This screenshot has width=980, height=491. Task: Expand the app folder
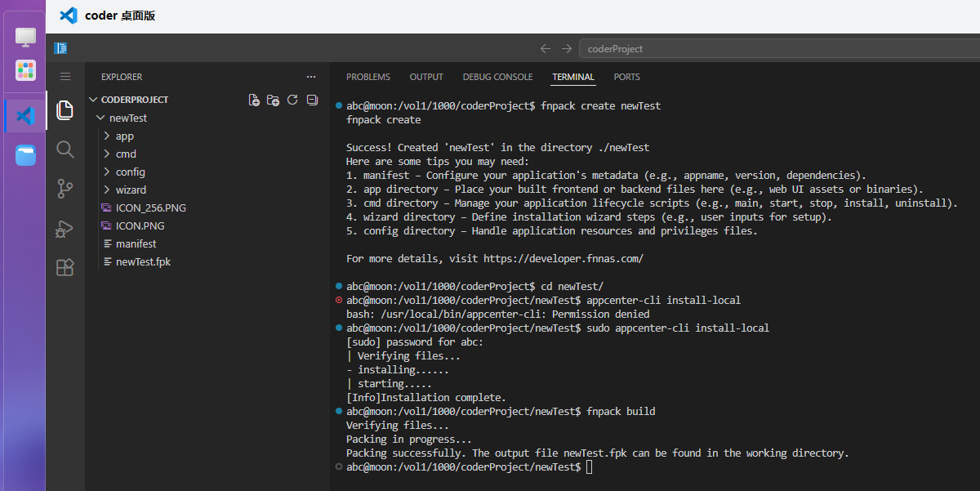coord(124,136)
